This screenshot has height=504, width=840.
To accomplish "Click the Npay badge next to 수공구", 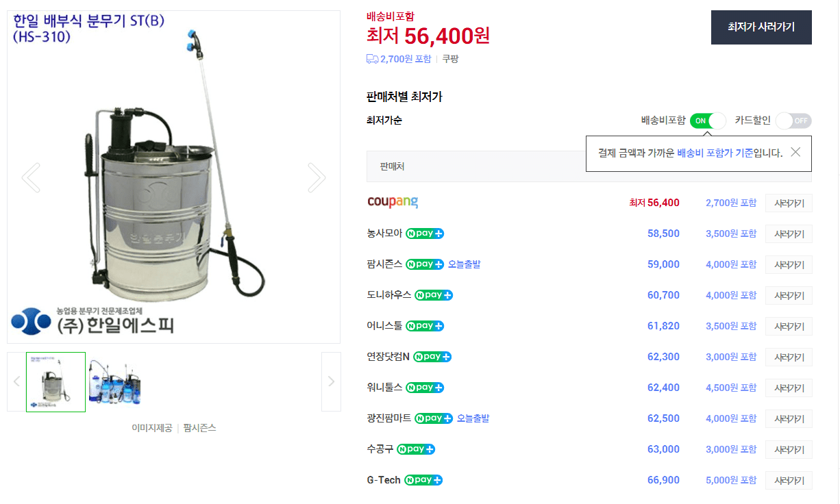I will (x=416, y=449).
